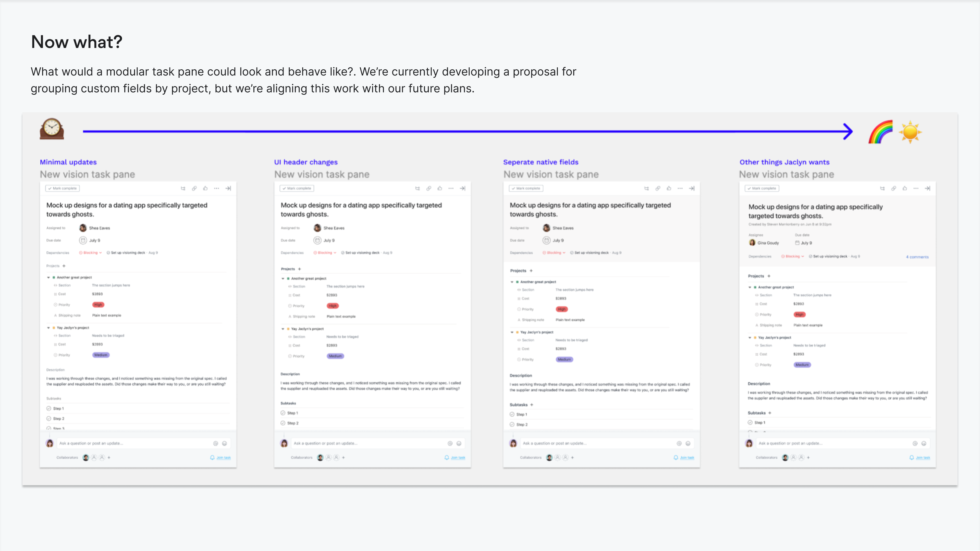980x551 pixels.
Task: Collapse Yay Jaclyn's project in Seperate native fields pane
Action: coord(512,332)
